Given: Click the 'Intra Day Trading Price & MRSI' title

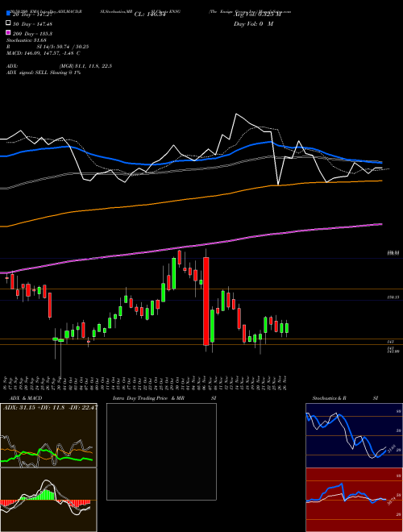Looking at the screenshot, I should (164, 398).
